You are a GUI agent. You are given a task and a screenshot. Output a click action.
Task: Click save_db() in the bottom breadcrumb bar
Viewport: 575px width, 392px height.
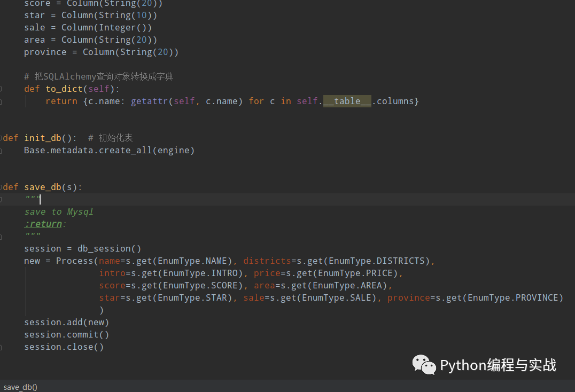coord(19,387)
